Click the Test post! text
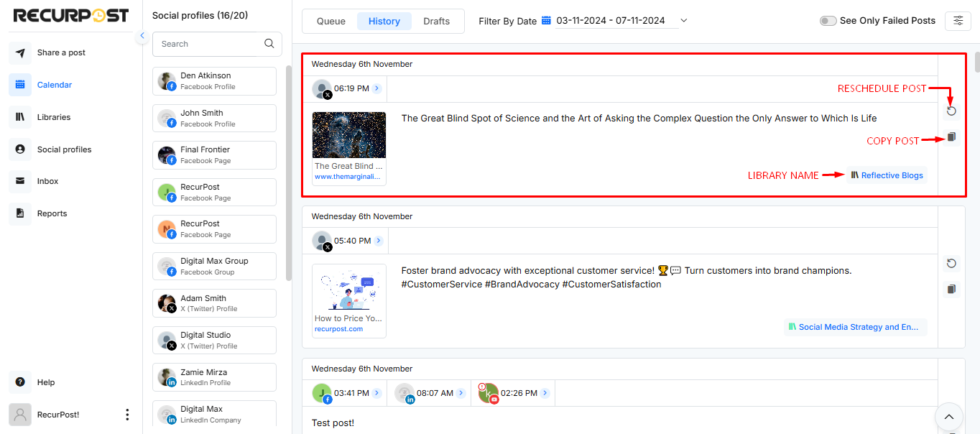Viewport: 980px width, 434px height. (333, 423)
